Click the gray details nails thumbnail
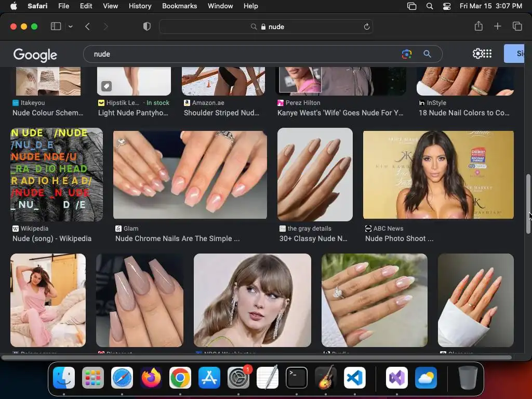Viewport: 532px width, 399px height. pos(315,175)
